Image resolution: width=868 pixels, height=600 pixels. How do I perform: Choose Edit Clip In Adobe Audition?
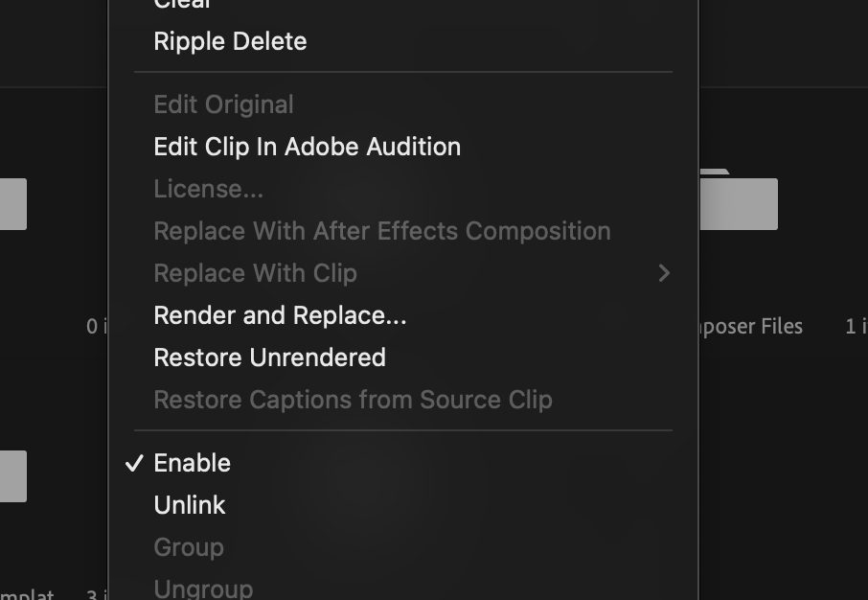coord(307,146)
